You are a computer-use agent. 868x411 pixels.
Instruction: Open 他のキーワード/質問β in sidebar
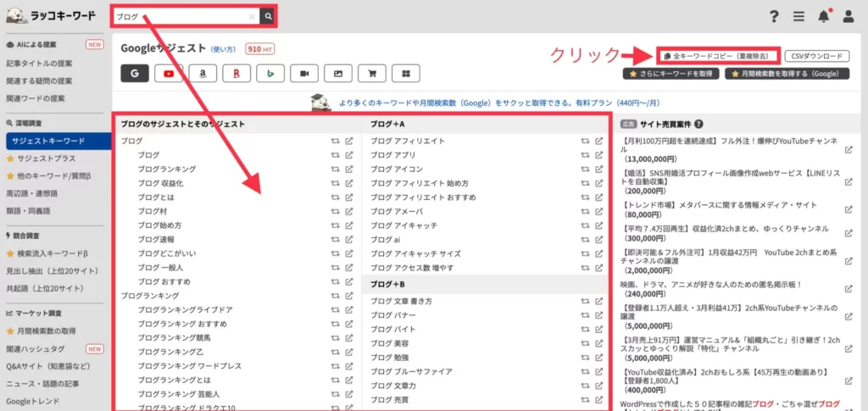49,176
